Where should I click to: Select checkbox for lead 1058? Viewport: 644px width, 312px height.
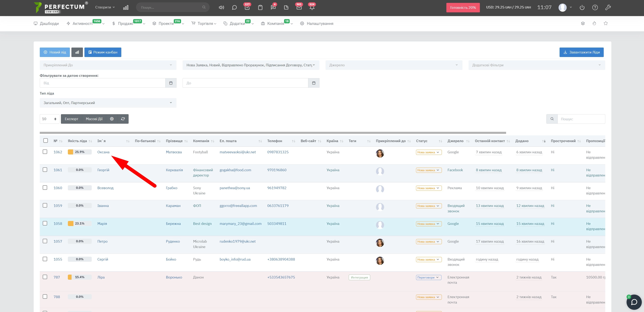click(x=45, y=223)
